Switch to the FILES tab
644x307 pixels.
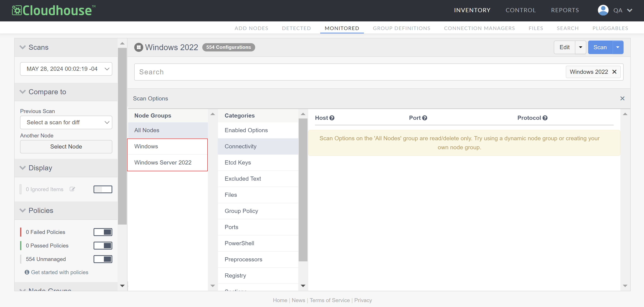(x=536, y=28)
